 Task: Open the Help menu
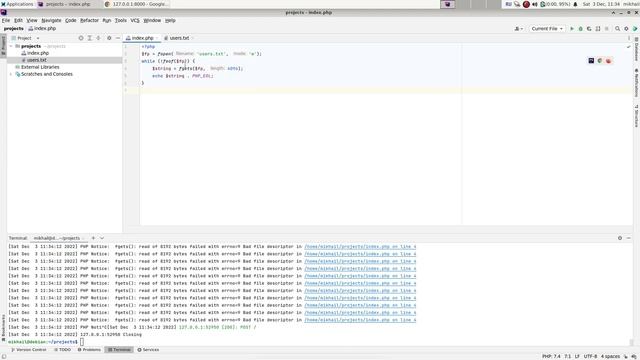(x=170, y=20)
